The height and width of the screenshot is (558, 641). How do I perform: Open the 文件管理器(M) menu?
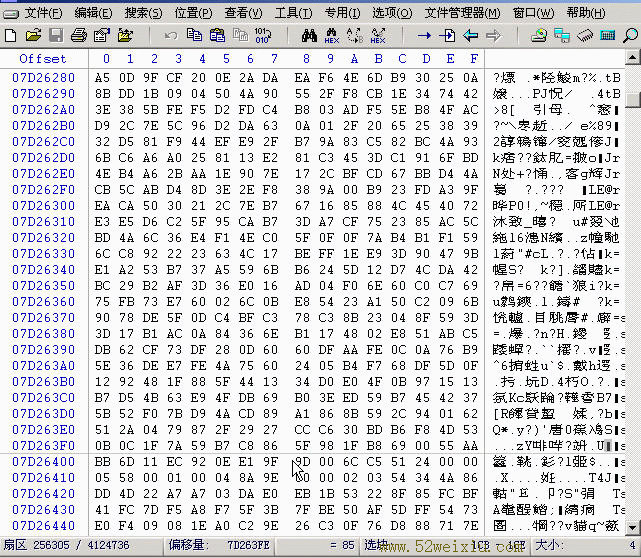(462, 13)
